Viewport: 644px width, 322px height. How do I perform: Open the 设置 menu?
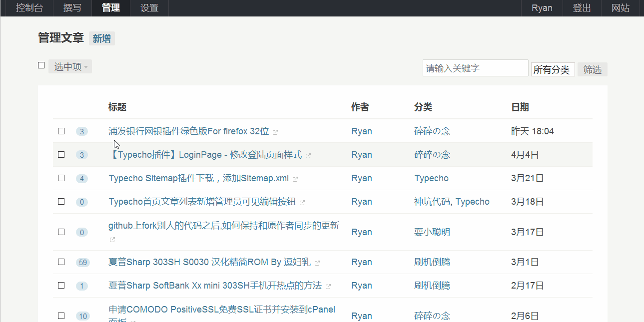click(149, 8)
